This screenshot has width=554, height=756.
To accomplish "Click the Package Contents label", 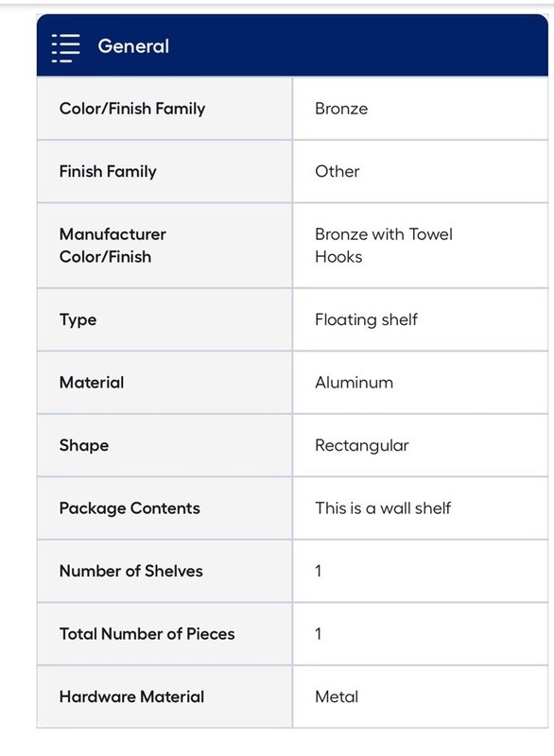I will point(130,508).
